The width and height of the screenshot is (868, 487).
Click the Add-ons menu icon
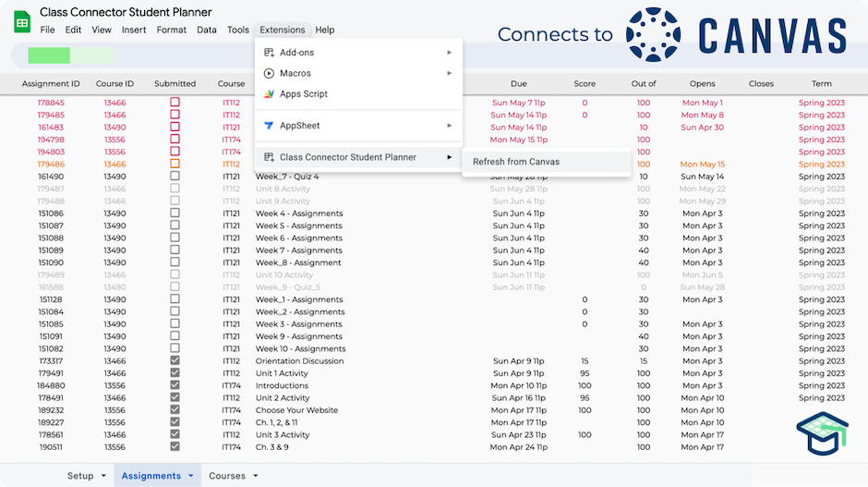coord(269,52)
